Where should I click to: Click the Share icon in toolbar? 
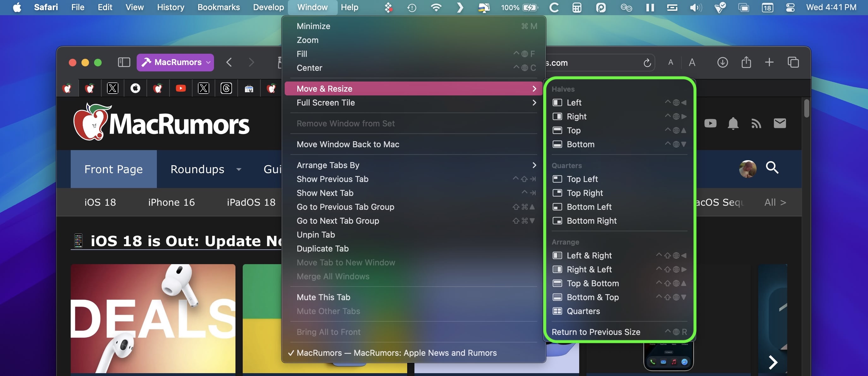(746, 62)
